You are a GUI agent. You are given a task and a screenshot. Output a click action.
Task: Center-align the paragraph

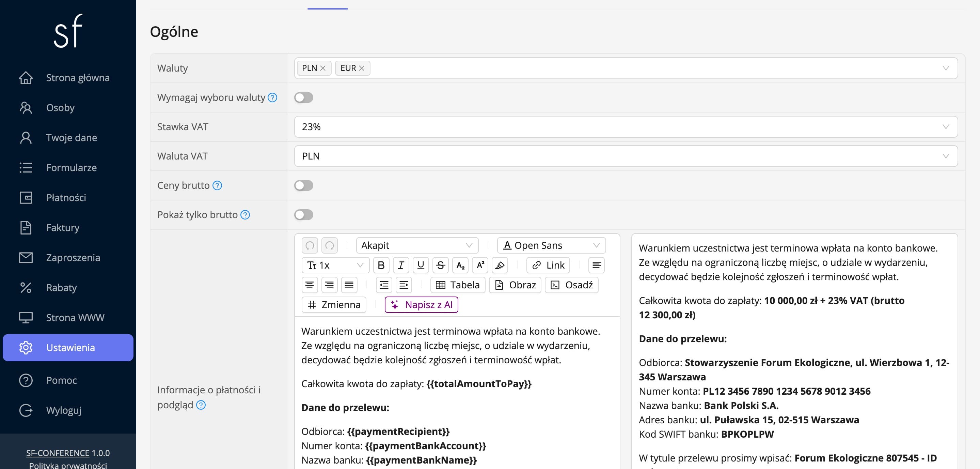click(x=310, y=285)
